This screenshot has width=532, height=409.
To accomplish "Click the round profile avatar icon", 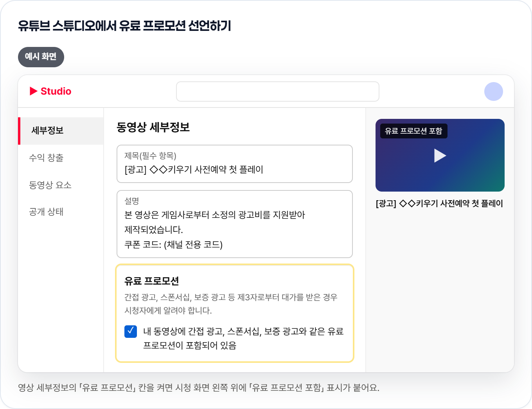I will click(494, 91).
